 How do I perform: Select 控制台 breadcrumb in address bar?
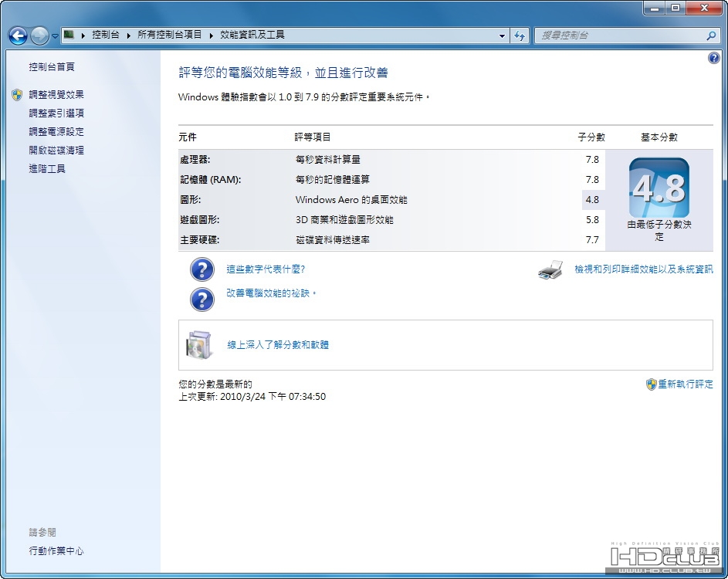click(106, 35)
